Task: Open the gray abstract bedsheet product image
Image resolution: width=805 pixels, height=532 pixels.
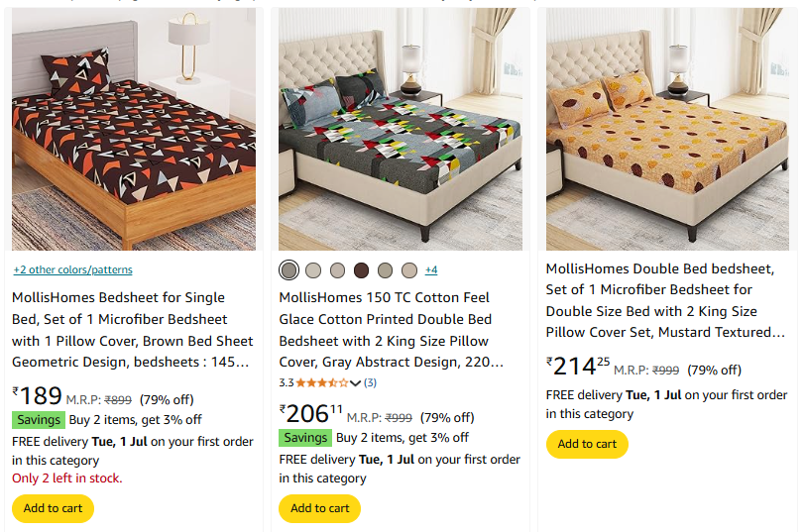Action: (x=401, y=129)
